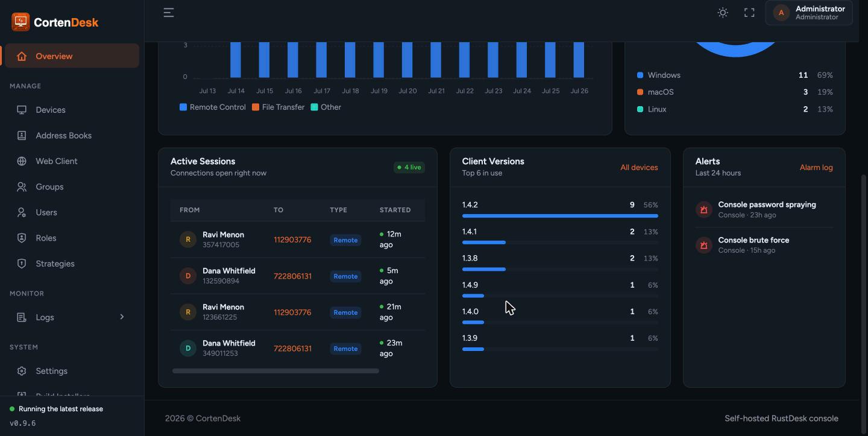Click the CortenDesk logo icon
The height and width of the screenshot is (436, 868).
[20, 22]
